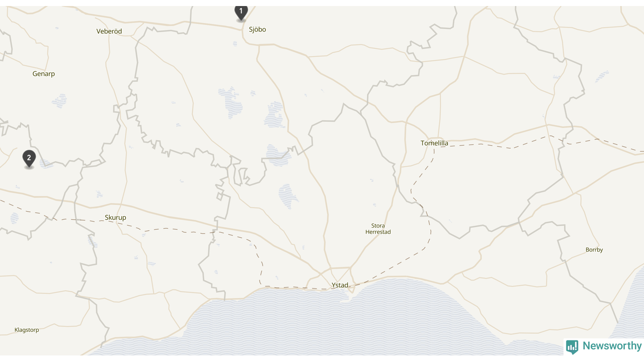Click the Newsworthy bar-chart logo icon
The width and height of the screenshot is (644, 362).
[x=572, y=347]
